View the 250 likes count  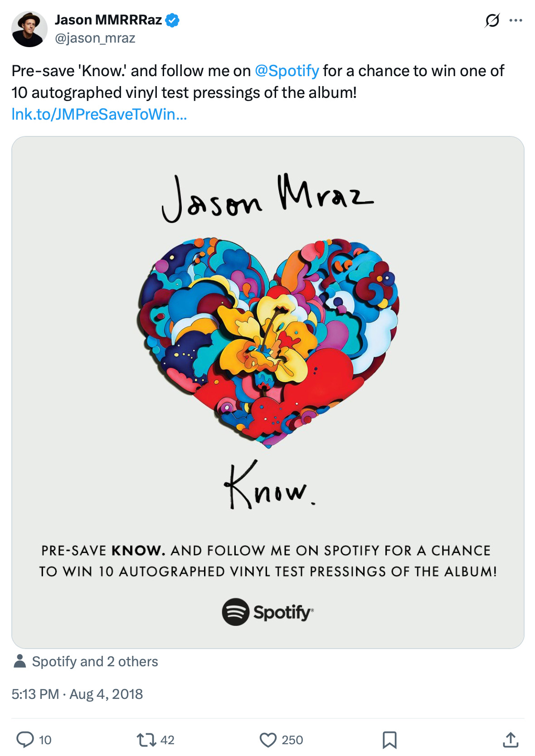coord(292,740)
